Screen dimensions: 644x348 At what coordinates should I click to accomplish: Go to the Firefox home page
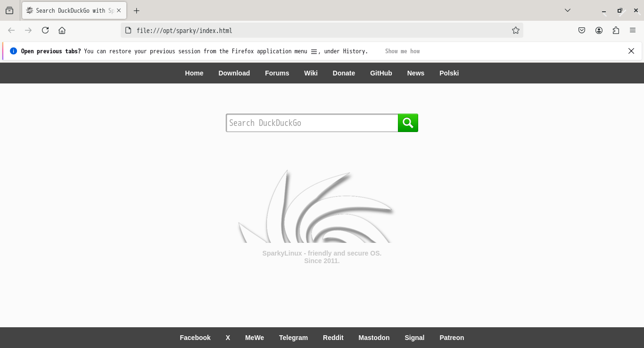pos(62,31)
